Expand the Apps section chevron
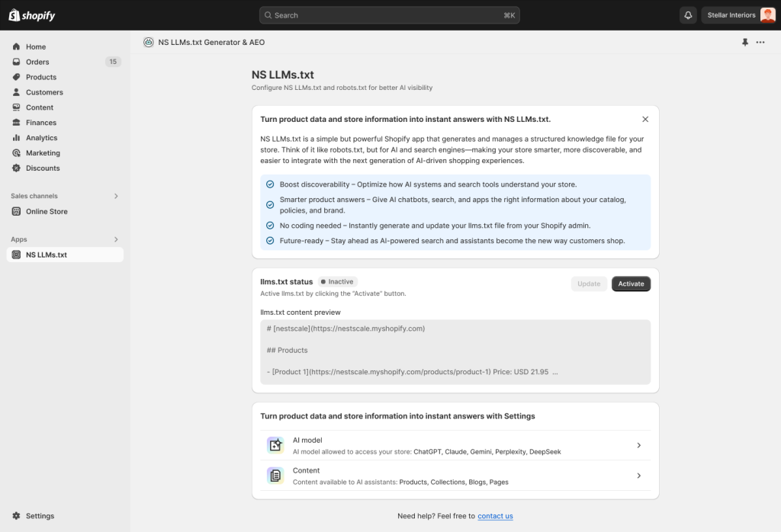Image resolution: width=781 pixels, height=532 pixels. point(116,239)
